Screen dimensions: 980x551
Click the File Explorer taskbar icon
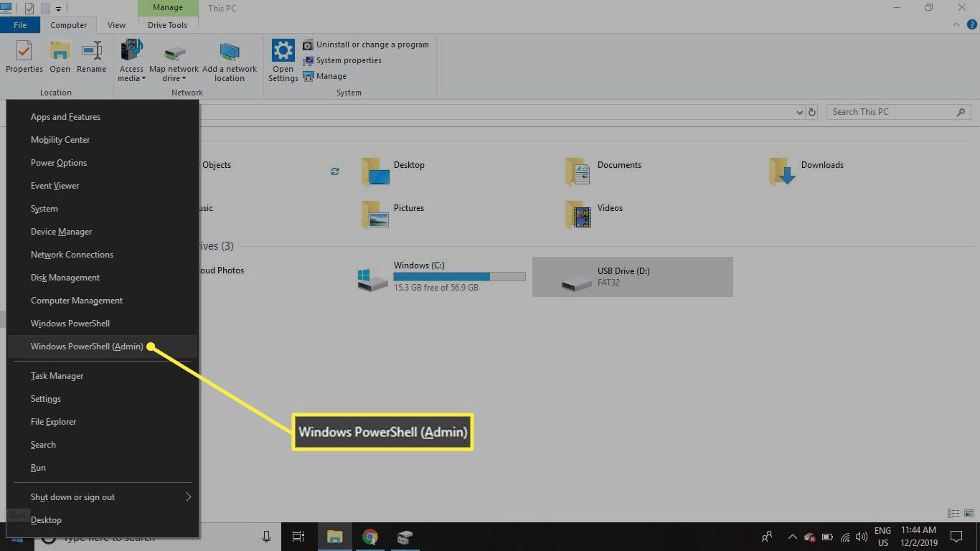(x=334, y=537)
